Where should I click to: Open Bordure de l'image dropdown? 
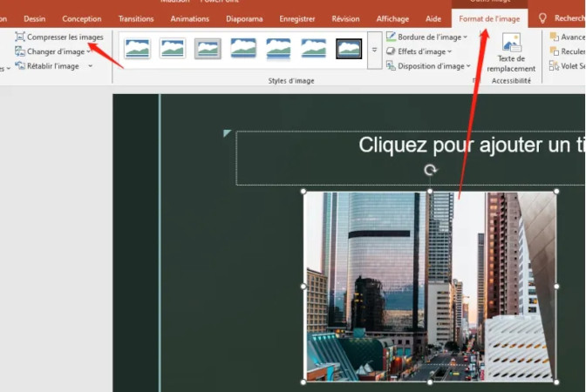pyautogui.click(x=426, y=37)
